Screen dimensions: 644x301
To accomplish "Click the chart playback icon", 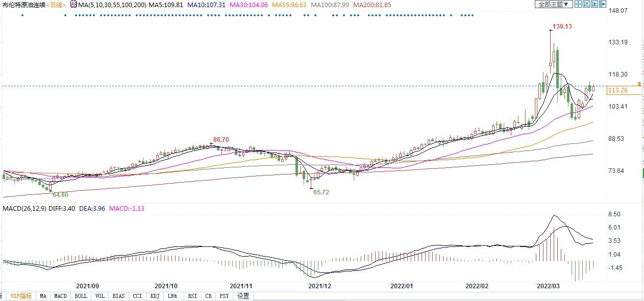I will pos(594,4).
